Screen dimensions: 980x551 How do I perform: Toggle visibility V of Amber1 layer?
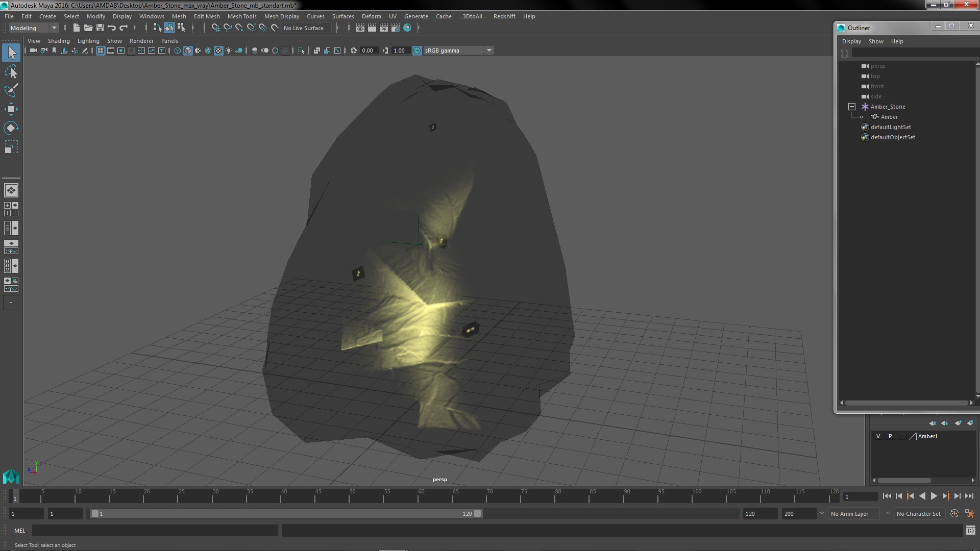[x=878, y=436]
